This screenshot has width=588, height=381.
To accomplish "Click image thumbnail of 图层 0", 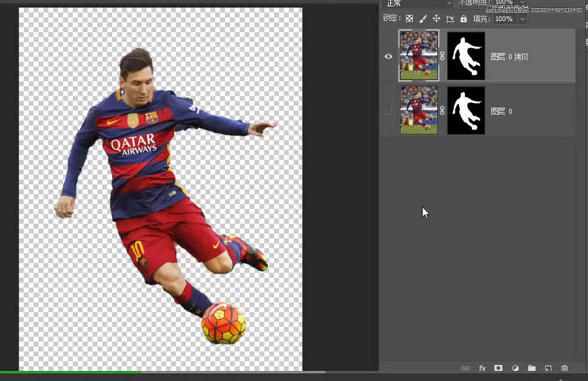I will [419, 111].
